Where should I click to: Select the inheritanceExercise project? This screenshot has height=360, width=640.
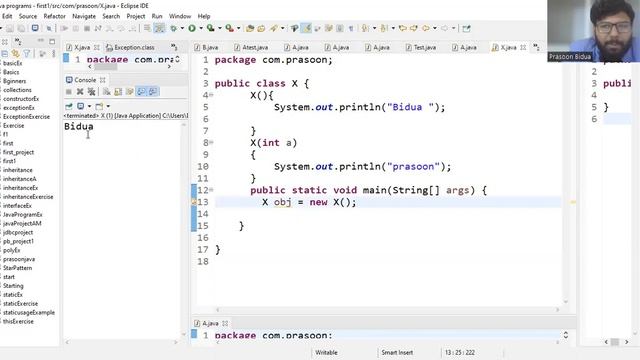click(28, 197)
